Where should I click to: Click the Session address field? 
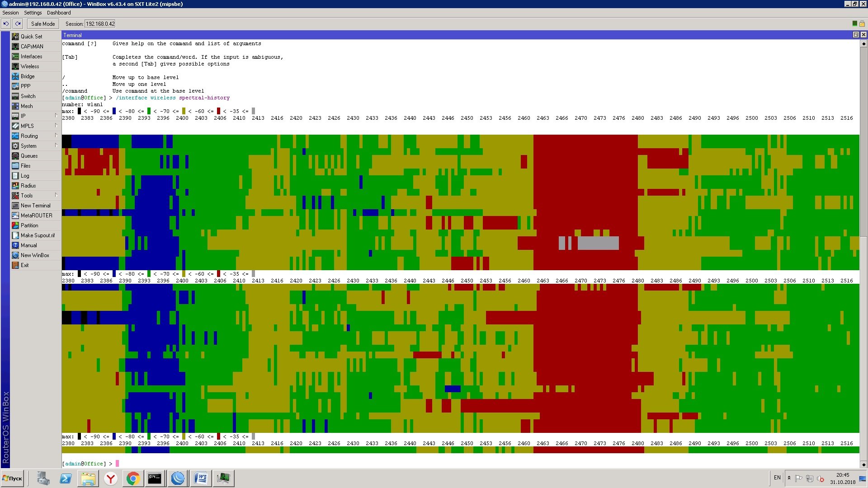tap(100, 24)
